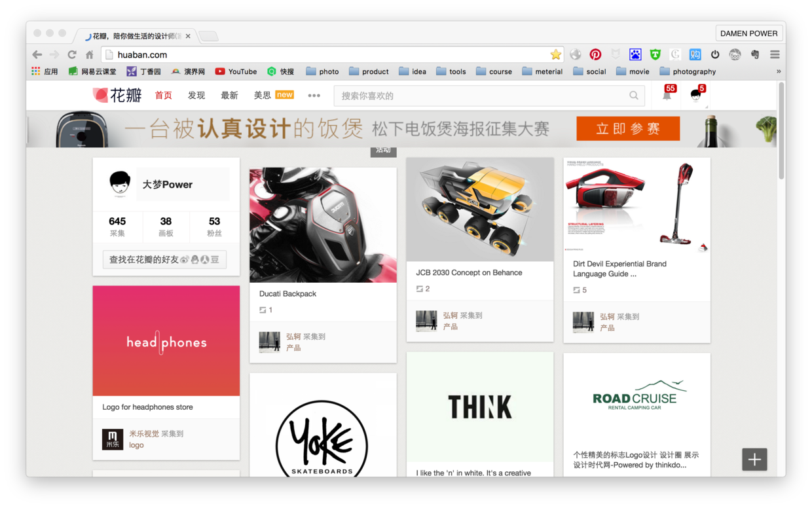Select the 发现 navigation tab
Screen dimensions: 812x508
tap(196, 96)
